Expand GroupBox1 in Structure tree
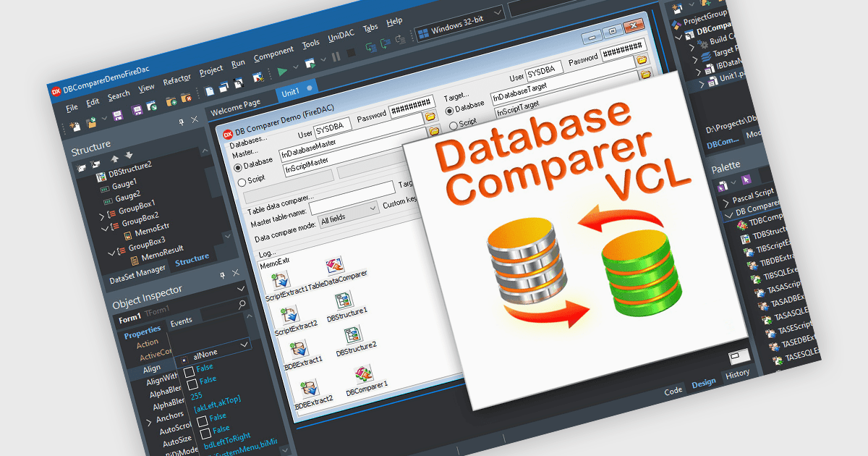 [101, 216]
